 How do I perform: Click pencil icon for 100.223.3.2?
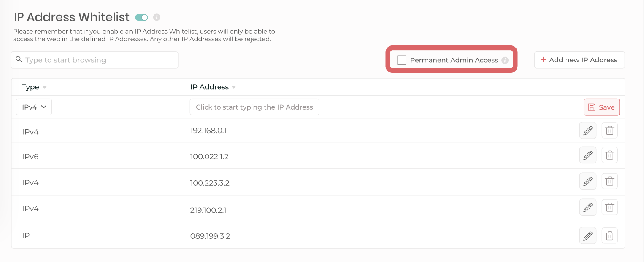pyautogui.click(x=588, y=182)
